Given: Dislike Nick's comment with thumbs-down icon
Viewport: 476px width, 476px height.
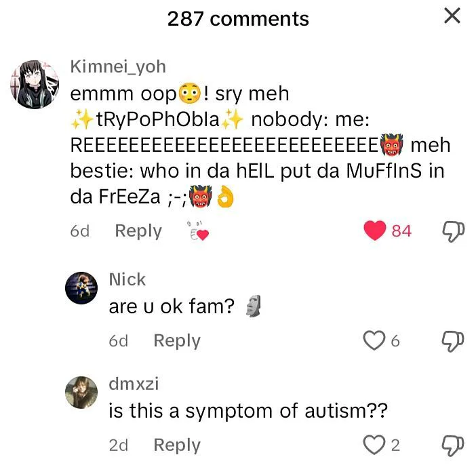Looking at the screenshot, I should click(x=453, y=341).
